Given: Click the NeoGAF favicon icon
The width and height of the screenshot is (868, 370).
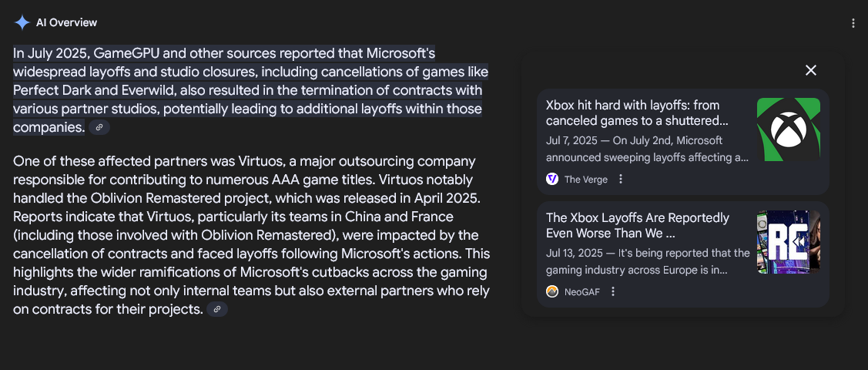Looking at the screenshot, I should click(x=552, y=291).
